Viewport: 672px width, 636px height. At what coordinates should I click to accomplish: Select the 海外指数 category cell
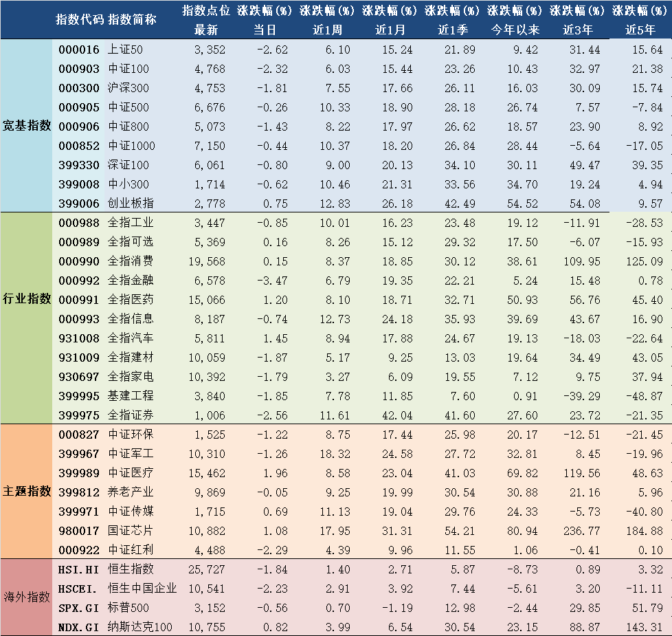[x=27, y=597]
